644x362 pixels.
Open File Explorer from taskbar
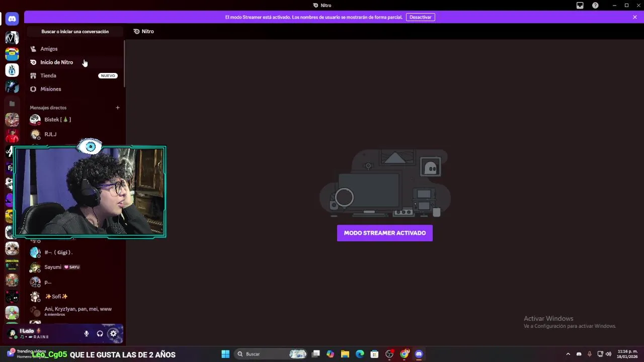345,354
